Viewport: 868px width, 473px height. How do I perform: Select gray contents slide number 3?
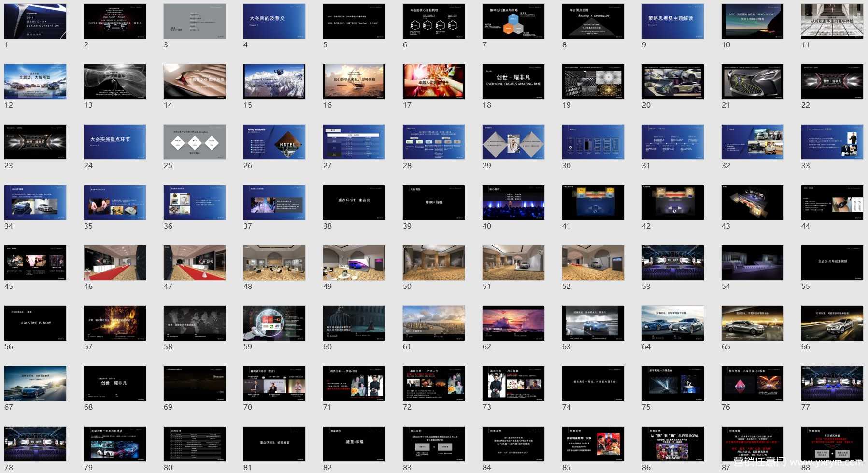pyautogui.click(x=195, y=21)
